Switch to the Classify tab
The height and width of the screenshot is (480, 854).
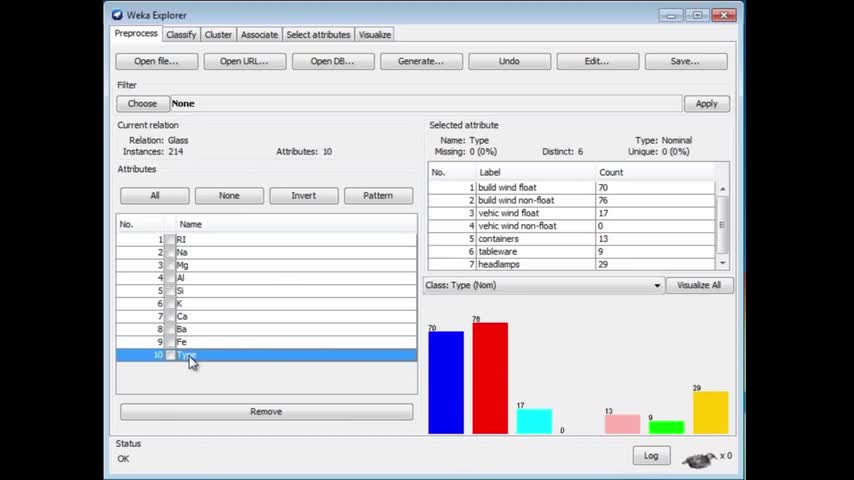click(x=181, y=34)
